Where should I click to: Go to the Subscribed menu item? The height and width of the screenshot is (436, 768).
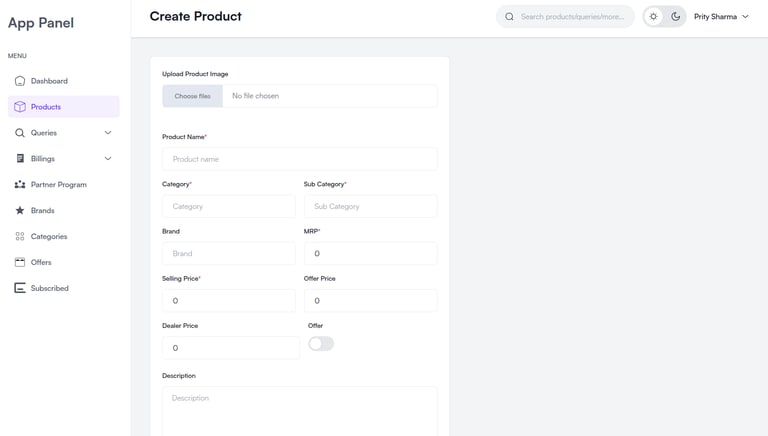(50, 289)
